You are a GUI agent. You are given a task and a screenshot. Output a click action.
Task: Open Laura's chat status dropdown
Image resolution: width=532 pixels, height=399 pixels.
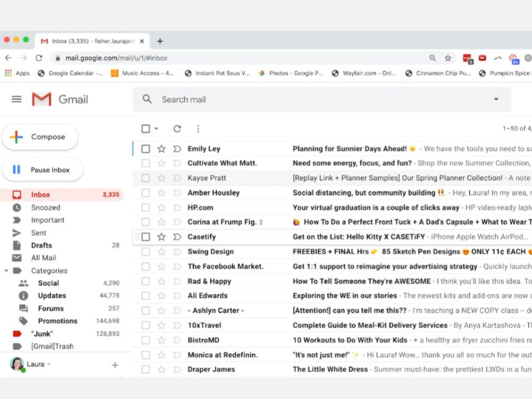pos(49,364)
